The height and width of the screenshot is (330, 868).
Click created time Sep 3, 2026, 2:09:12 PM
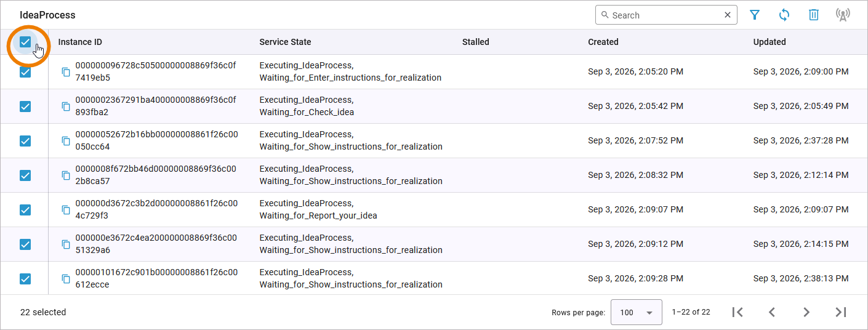coord(635,244)
